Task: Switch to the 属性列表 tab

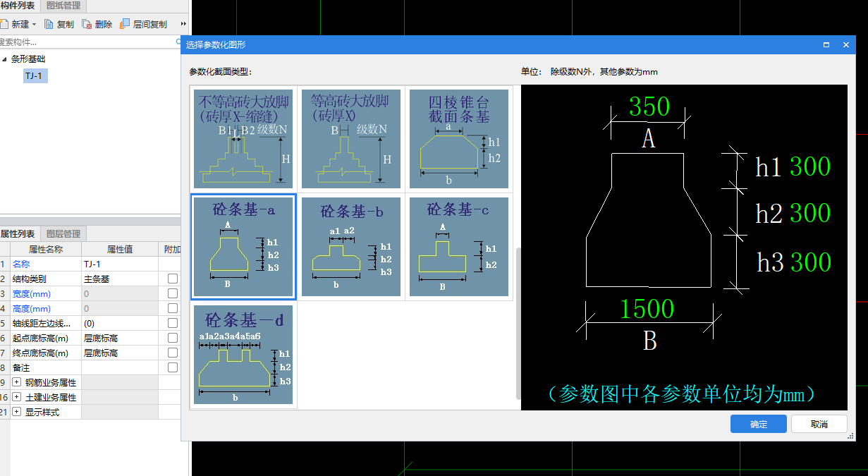Action: click(18, 233)
